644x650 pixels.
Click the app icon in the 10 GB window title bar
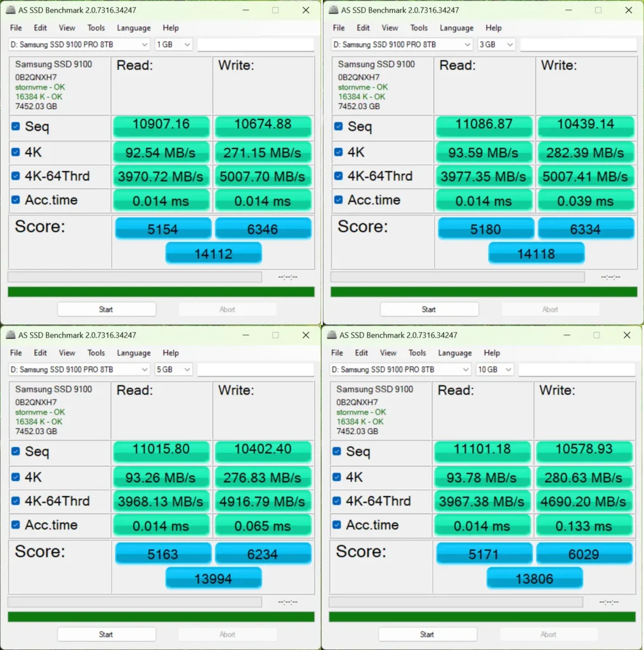332,335
